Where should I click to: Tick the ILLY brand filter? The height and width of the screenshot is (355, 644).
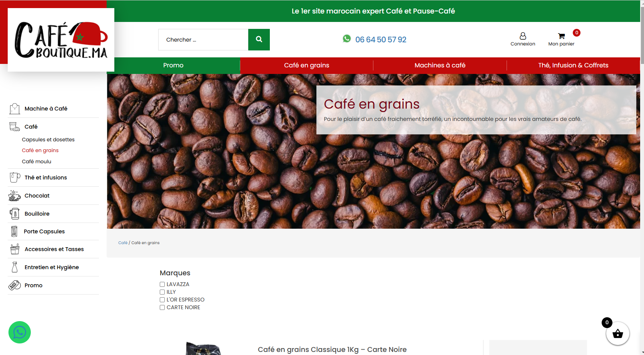coord(162,292)
